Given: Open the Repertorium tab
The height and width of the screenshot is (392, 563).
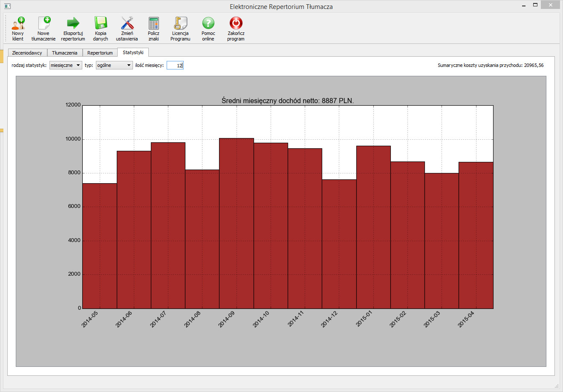Looking at the screenshot, I should (x=100, y=53).
